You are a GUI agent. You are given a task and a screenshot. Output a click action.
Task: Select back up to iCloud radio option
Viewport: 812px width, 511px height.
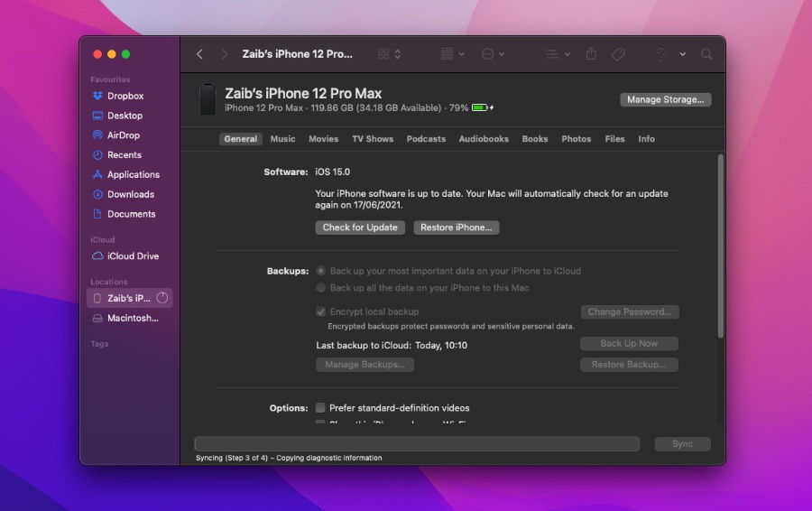pyautogui.click(x=321, y=271)
